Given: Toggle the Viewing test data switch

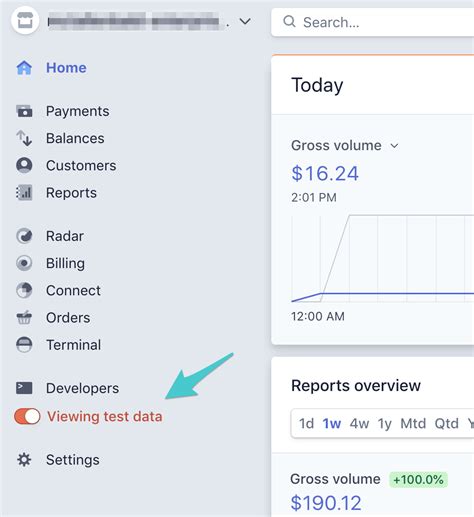Looking at the screenshot, I should pyautogui.click(x=27, y=416).
